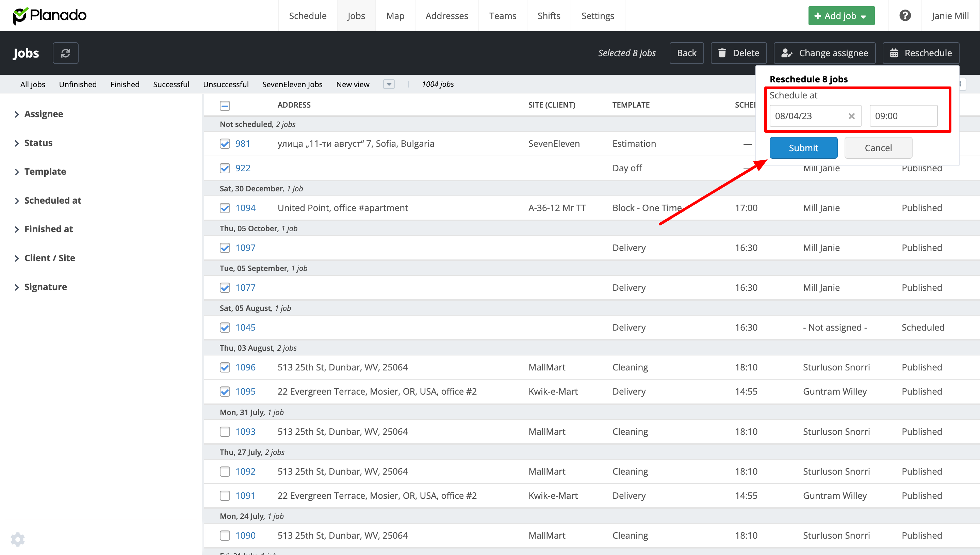Image resolution: width=980 pixels, height=555 pixels.
Task: Open the help question mark icon
Action: (x=905, y=16)
